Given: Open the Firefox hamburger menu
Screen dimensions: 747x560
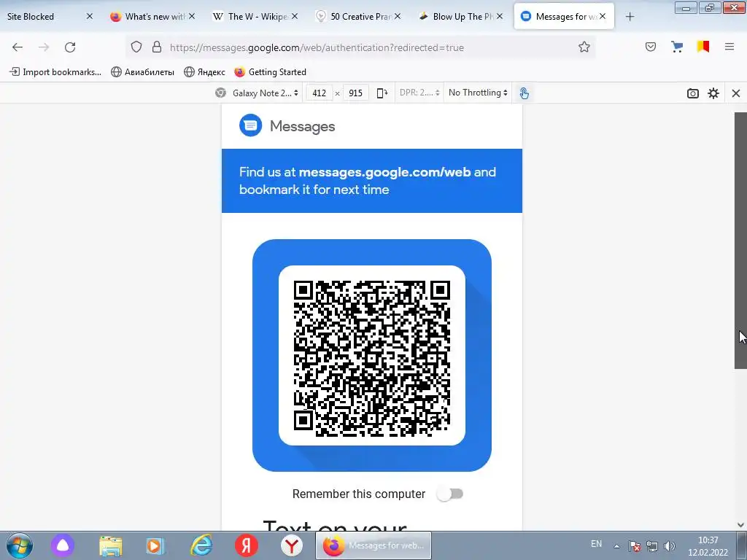Looking at the screenshot, I should pyautogui.click(x=729, y=47).
